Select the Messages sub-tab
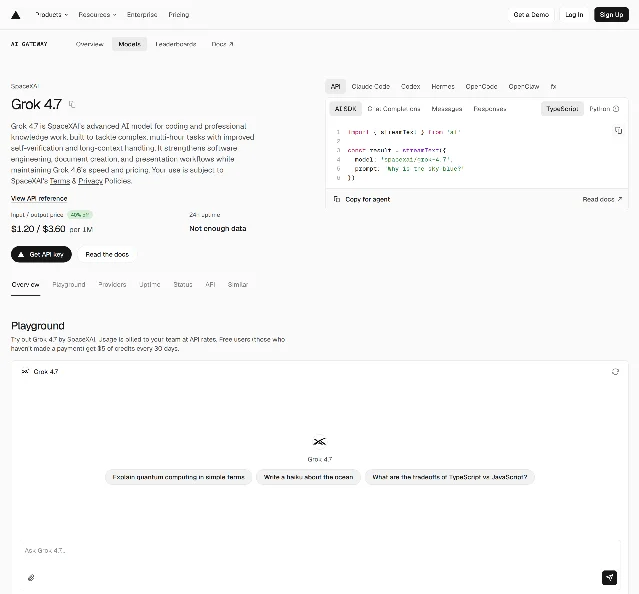The height and width of the screenshot is (594, 639). click(x=447, y=109)
